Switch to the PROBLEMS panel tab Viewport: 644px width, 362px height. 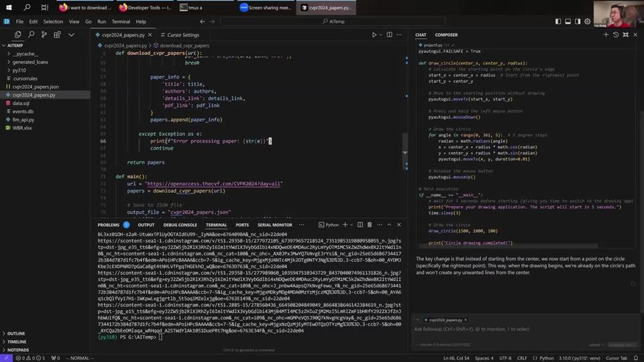pos(109,225)
